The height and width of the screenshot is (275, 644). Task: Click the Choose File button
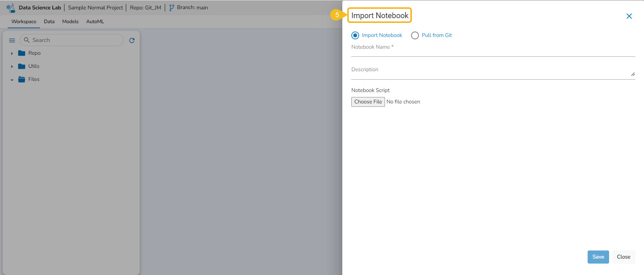click(368, 102)
